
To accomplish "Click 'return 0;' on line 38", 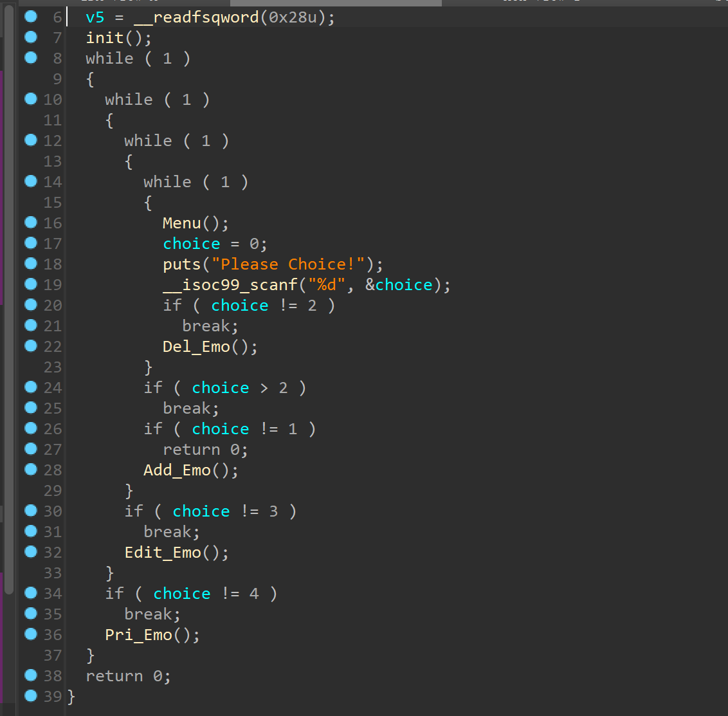I will (128, 676).
